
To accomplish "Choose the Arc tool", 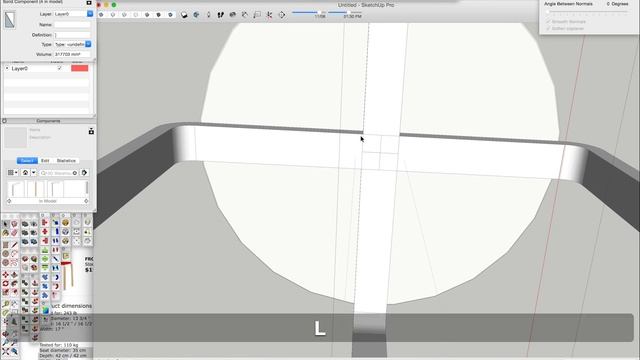I will coord(14,254).
